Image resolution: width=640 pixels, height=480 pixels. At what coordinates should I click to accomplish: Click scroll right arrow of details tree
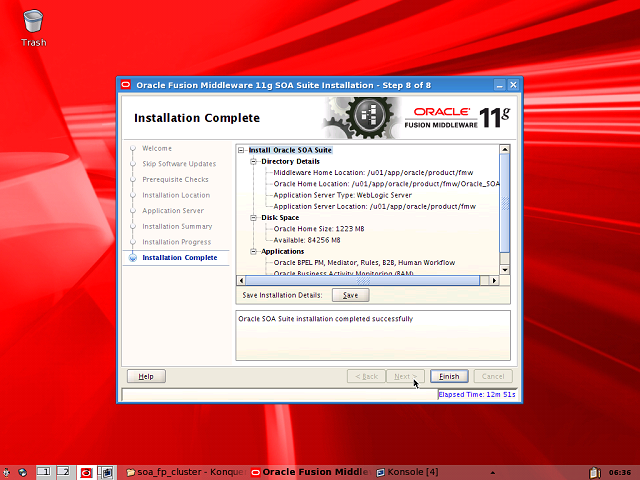(494, 280)
